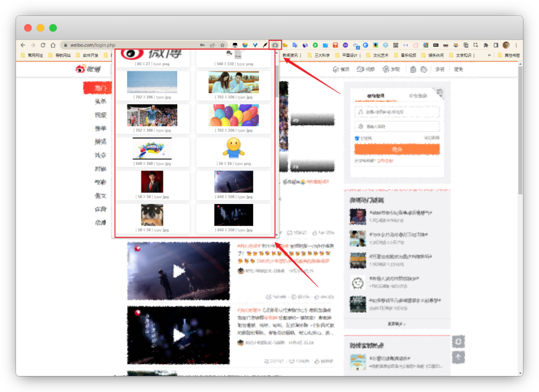Open the QR code extension icon
Screen dimensions: 539x392
click(x=396, y=45)
